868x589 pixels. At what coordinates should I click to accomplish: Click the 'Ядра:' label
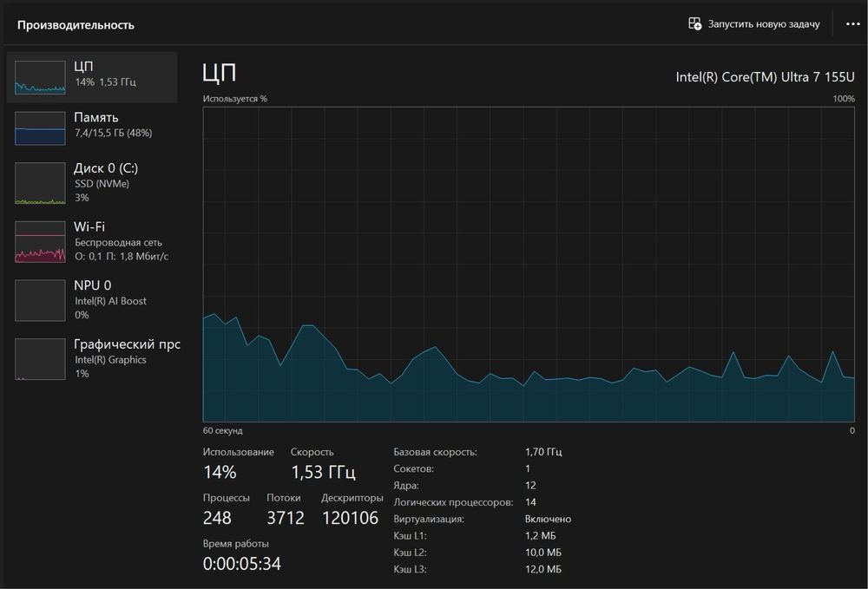coord(405,486)
